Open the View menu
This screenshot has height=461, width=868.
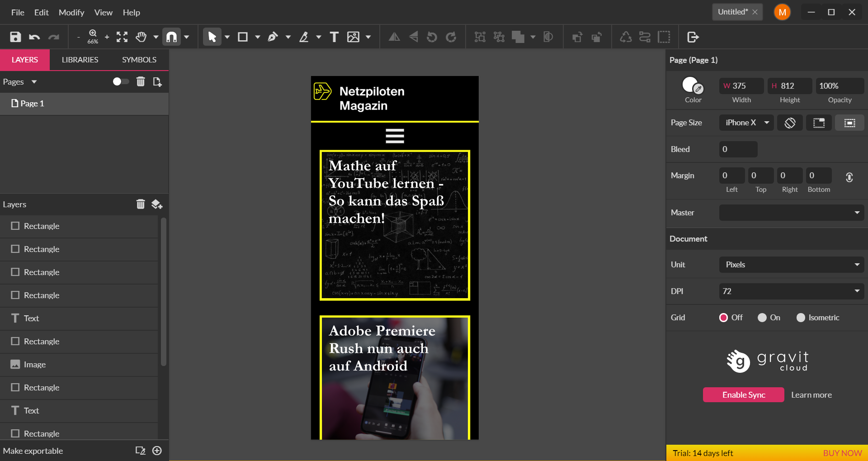[103, 12]
